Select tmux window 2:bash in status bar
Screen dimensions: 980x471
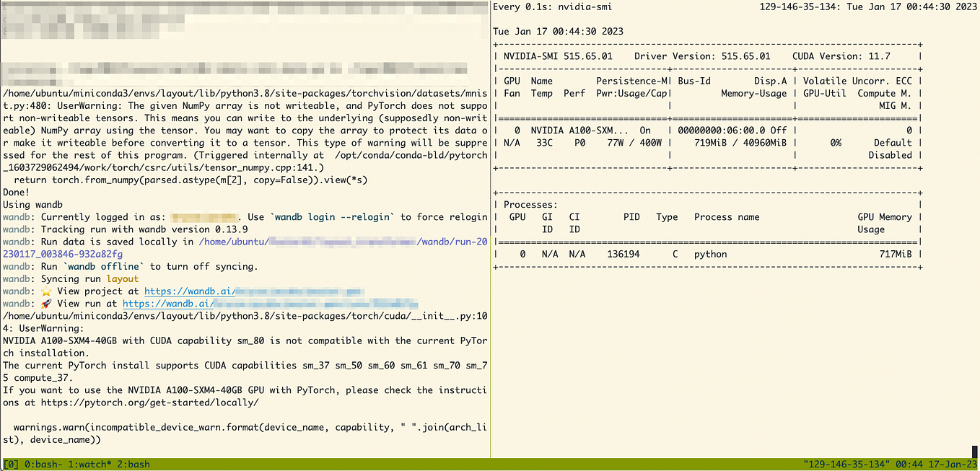point(135,464)
